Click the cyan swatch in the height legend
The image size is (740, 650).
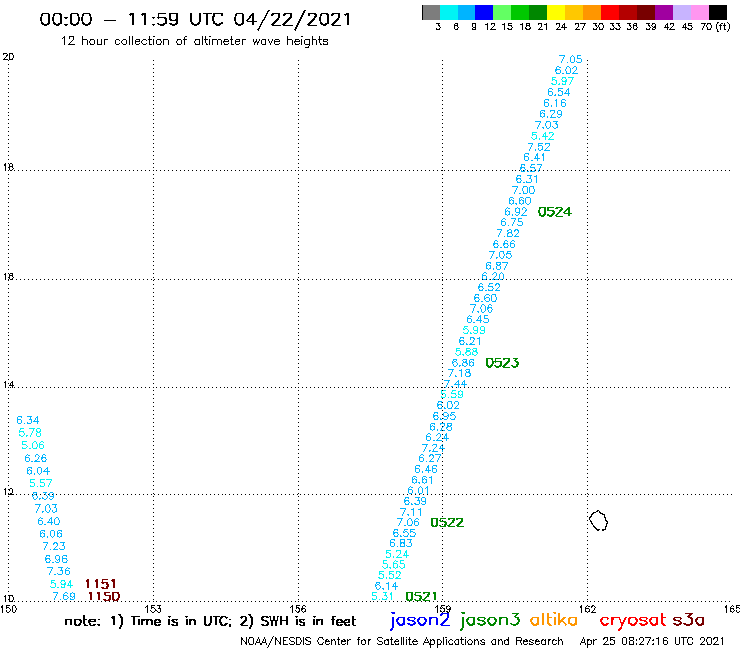[x=448, y=12]
